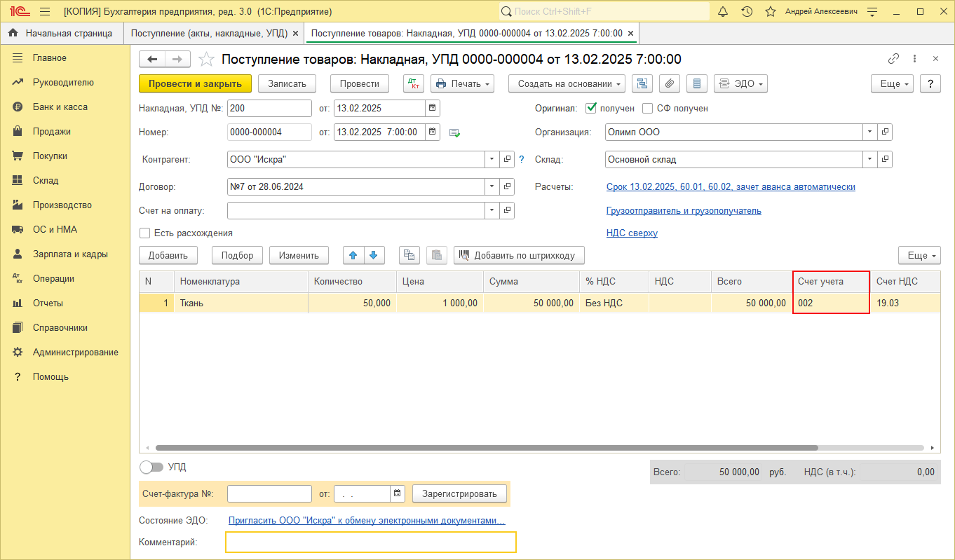This screenshot has height=560, width=955.
Task: Move the row up with blue arrow
Action: 353,255
